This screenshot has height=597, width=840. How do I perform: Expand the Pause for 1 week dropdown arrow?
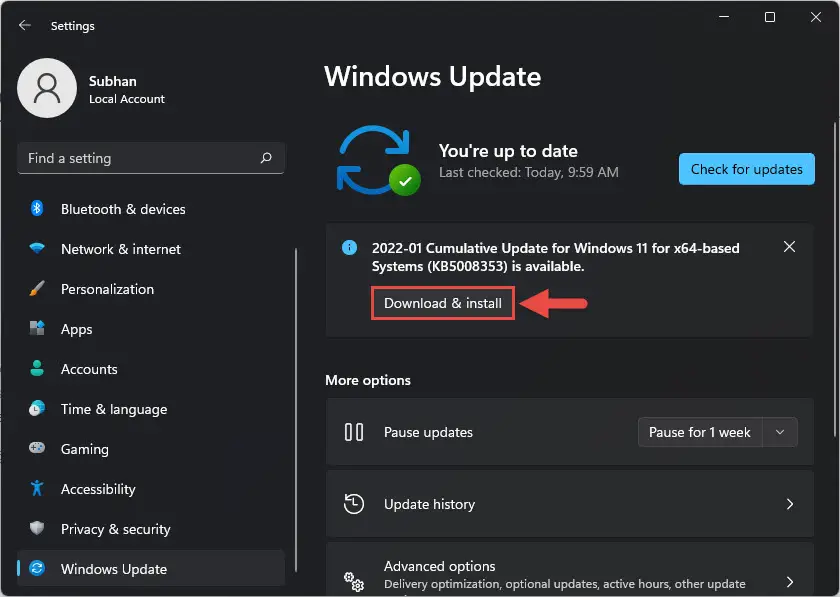[x=780, y=432]
